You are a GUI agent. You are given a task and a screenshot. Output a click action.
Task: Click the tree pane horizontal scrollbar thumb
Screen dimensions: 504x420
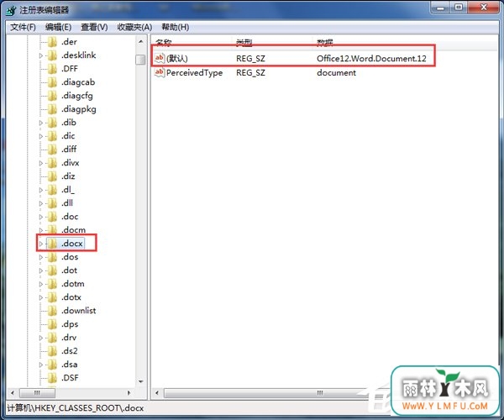tap(37, 392)
